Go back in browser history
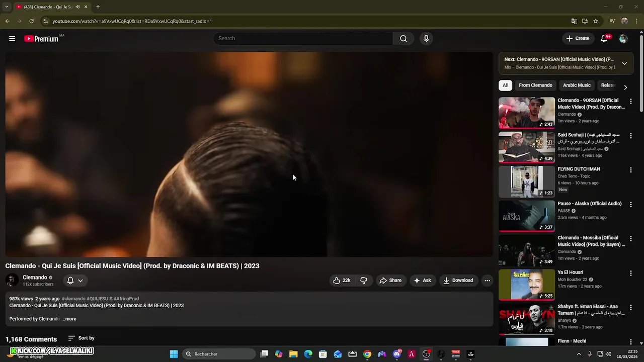The width and height of the screenshot is (644, 362). [7, 21]
